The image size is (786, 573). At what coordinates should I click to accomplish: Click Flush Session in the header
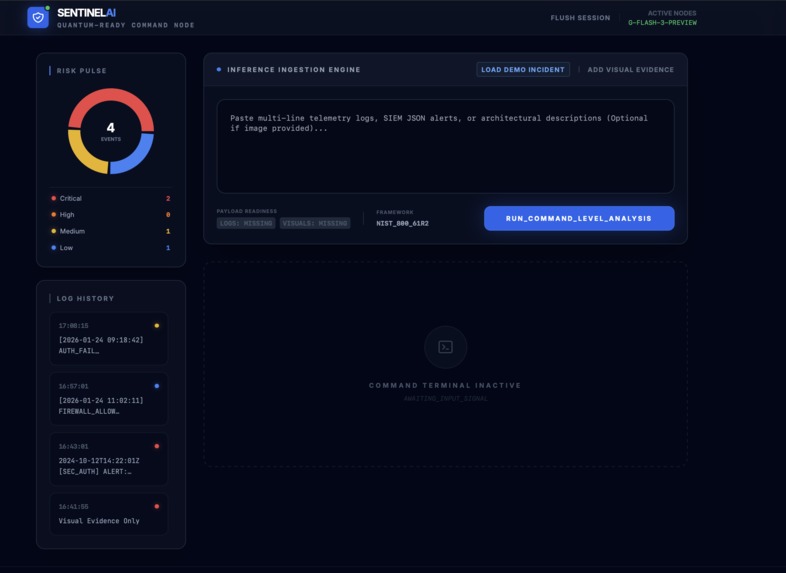(x=580, y=18)
